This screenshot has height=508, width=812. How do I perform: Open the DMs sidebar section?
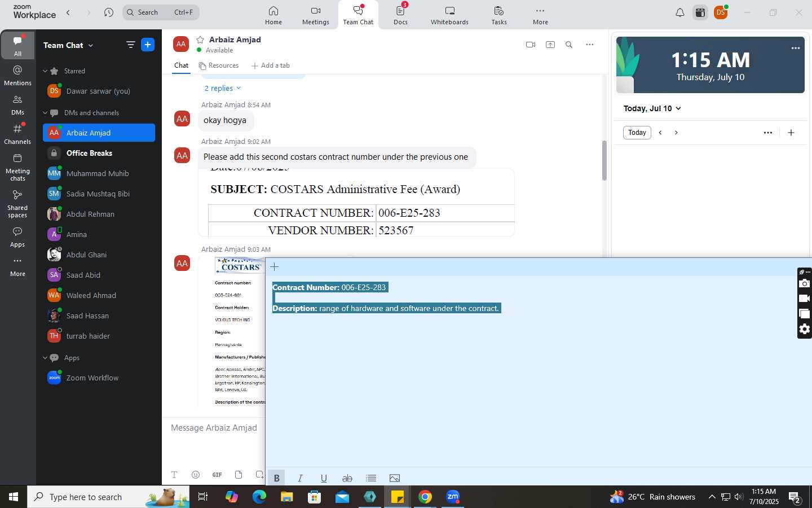(x=17, y=104)
